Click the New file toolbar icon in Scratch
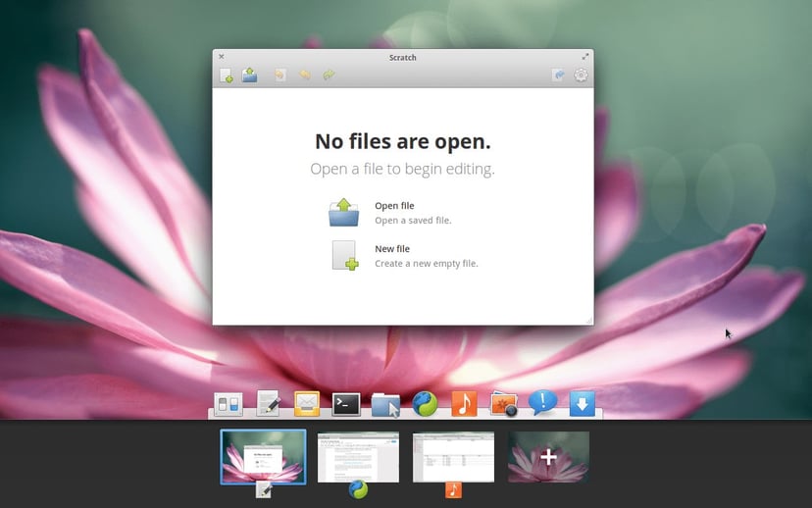Image resolution: width=812 pixels, height=508 pixels. pos(226,76)
